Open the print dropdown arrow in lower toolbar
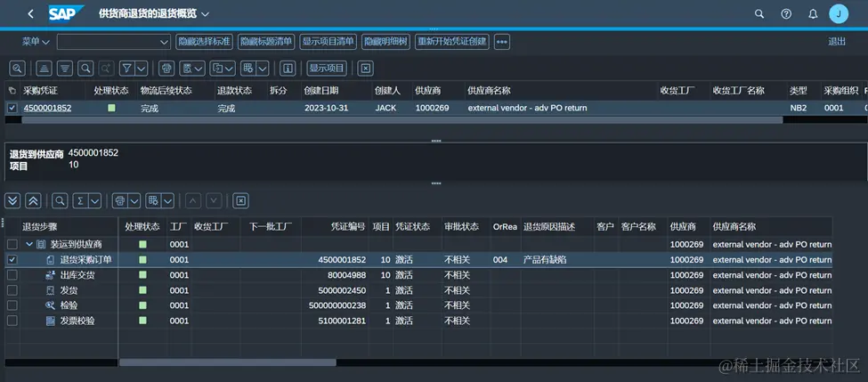 tap(134, 200)
